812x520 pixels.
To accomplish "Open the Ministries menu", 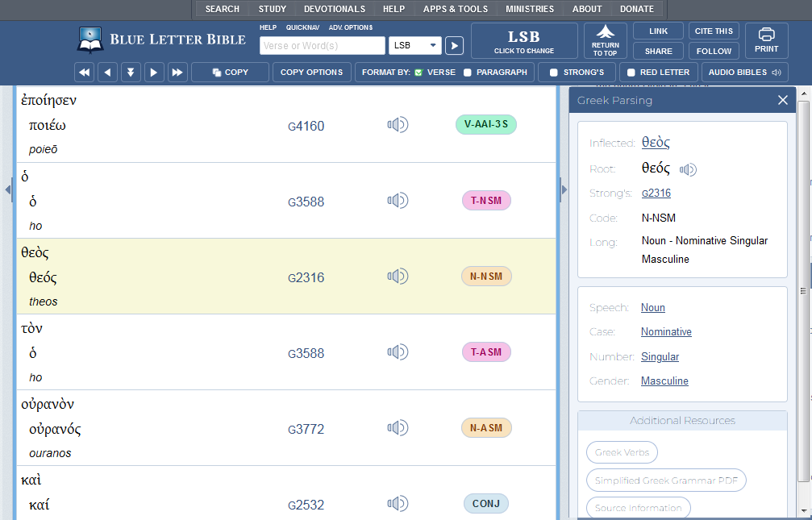I will click(x=530, y=10).
